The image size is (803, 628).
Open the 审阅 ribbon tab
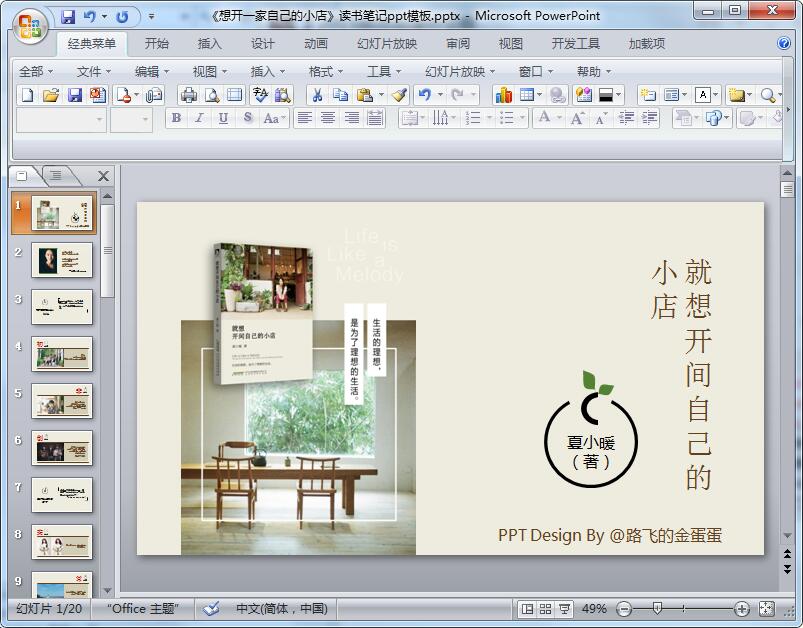coord(457,44)
